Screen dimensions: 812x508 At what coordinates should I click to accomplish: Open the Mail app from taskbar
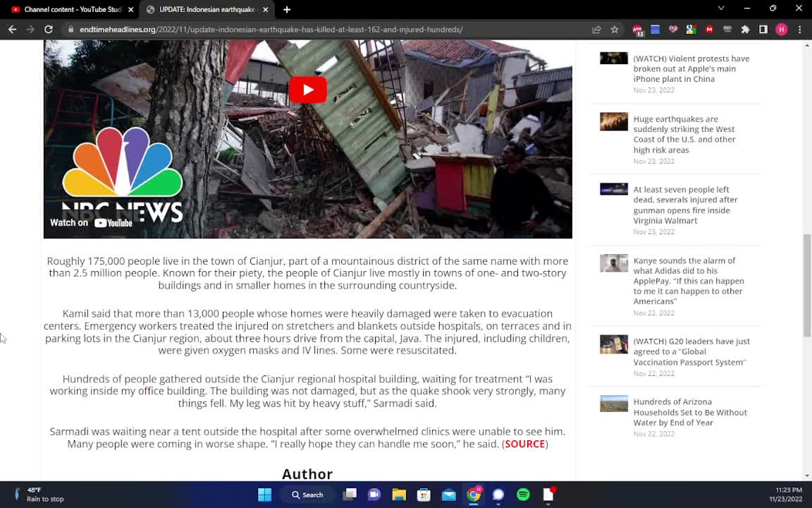pos(448,495)
